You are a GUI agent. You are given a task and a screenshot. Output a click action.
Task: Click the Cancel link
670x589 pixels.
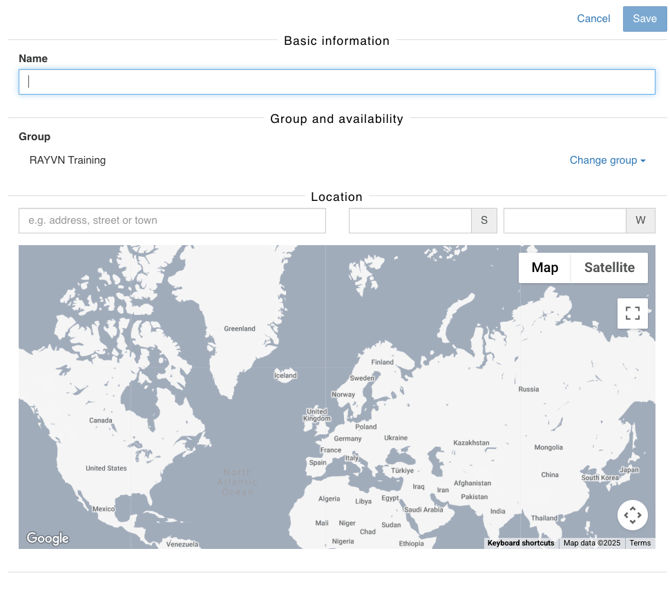click(x=593, y=19)
